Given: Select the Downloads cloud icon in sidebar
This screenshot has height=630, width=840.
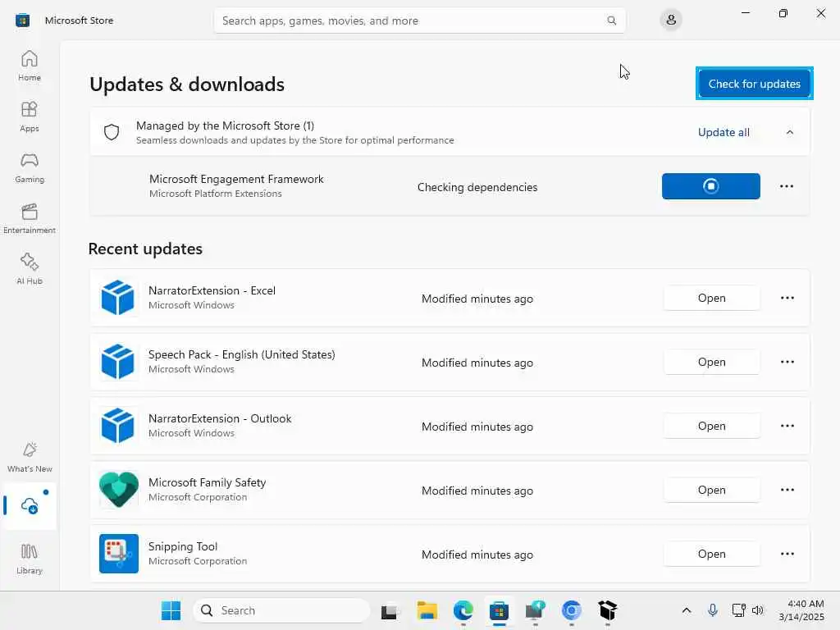Looking at the screenshot, I should tap(30, 505).
